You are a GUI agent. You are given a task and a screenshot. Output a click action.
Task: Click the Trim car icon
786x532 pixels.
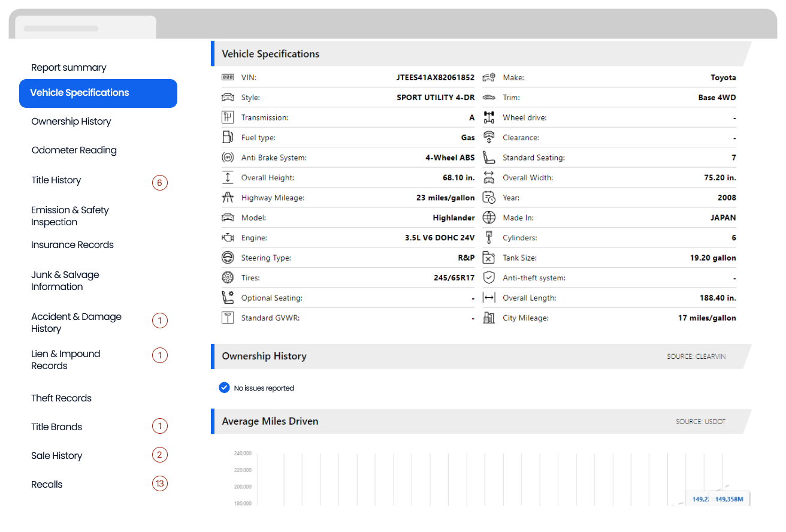(x=489, y=97)
